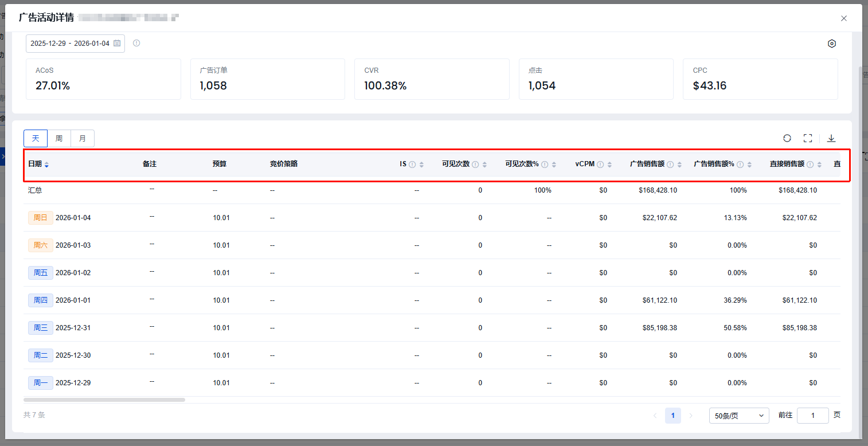Viewport: 868px width, 446px height.
Task: Sort by 可见次数 column arrows
Action: 484,165
